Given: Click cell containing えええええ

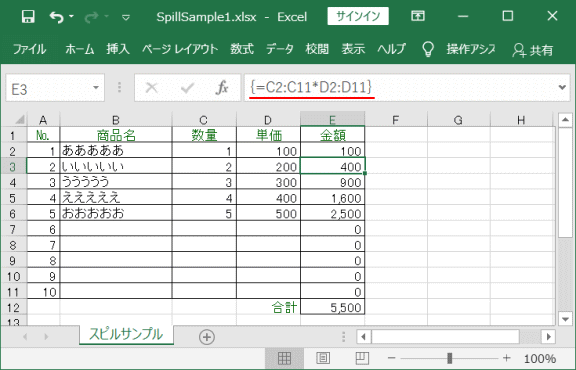Looking at the screenshot, I should (116, 198).
